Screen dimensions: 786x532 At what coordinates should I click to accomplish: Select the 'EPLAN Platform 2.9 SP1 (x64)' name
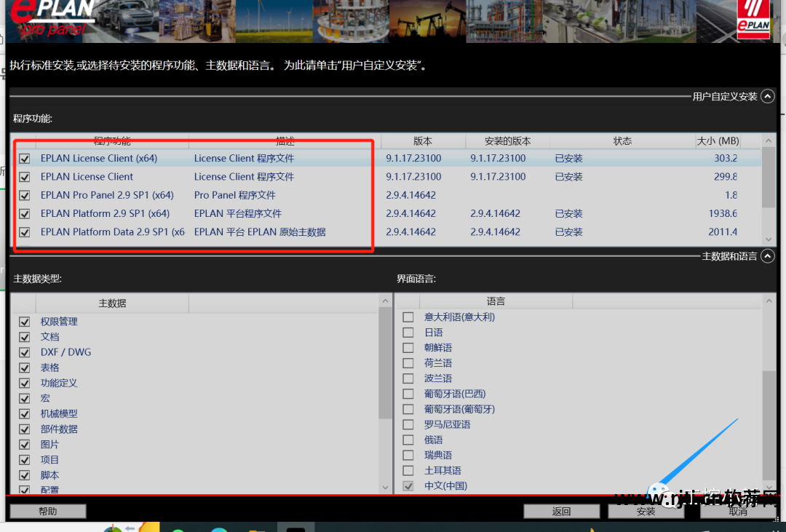coord(106,214)
